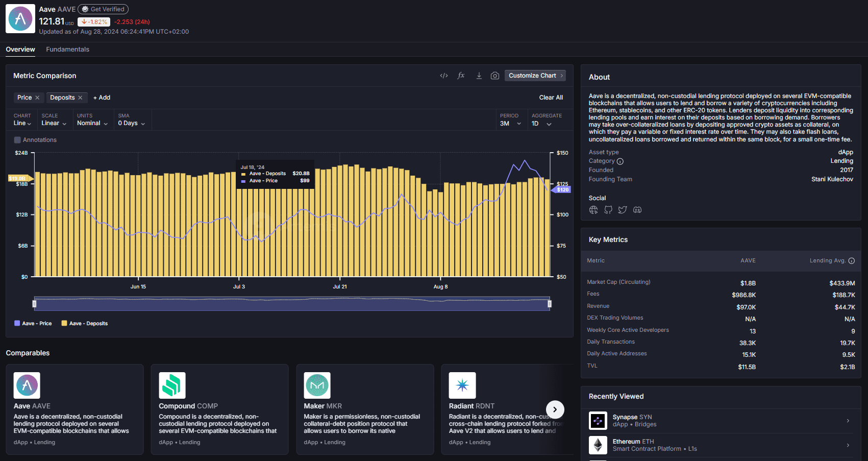Click the Compound card logo
Screen dimensions: 868x461
(x=172, y=385)
